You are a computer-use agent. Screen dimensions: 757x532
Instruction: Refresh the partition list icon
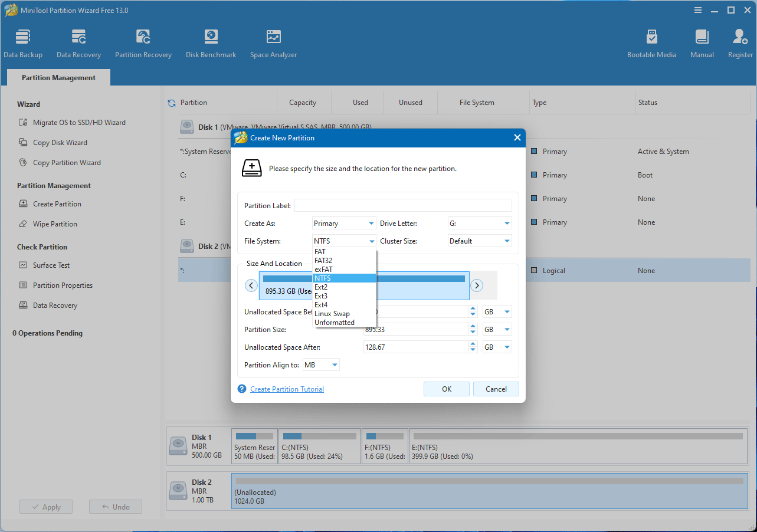coord(172,103)
